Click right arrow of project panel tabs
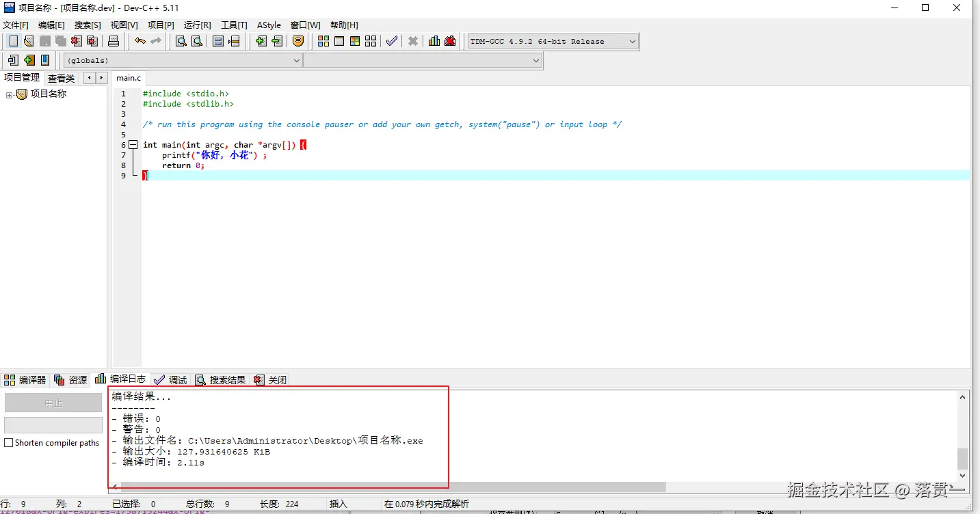This screenshot has height=514, width=980. [102, 78]
